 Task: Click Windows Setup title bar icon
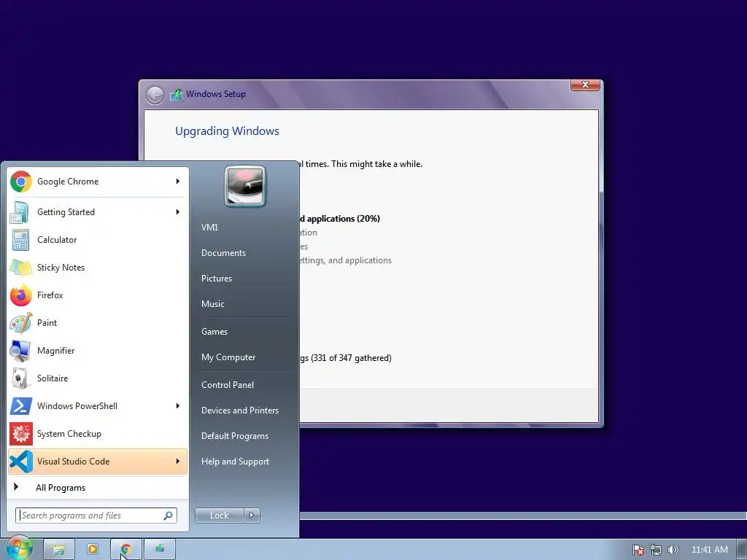pos(176,94)
